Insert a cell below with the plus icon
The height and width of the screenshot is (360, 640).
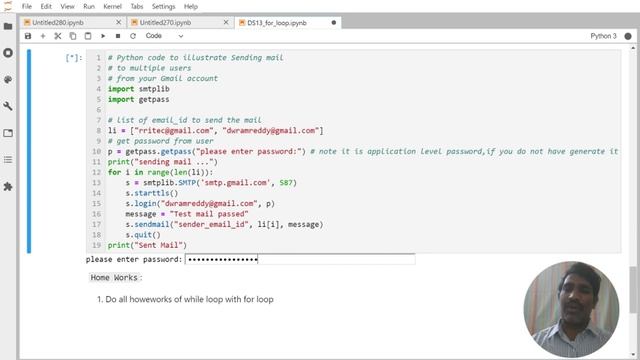pyautogui.click(x=43, y=36)
